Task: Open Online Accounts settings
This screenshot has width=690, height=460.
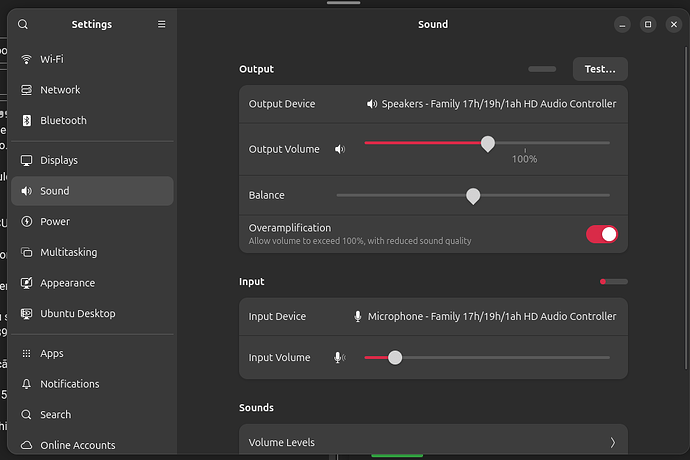Action: pos(77,445)
